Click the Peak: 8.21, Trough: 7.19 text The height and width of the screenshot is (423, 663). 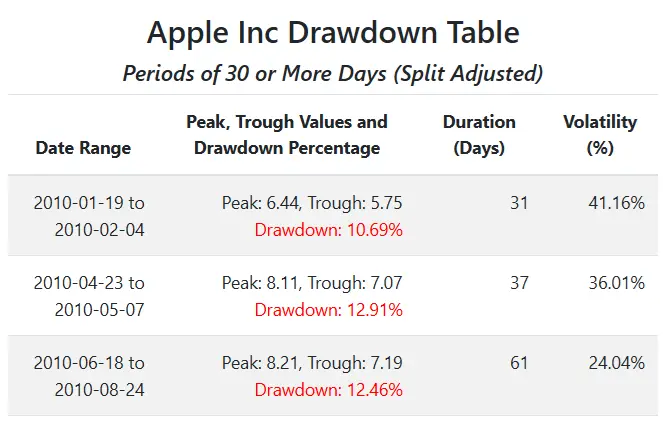tap(312, 363)
